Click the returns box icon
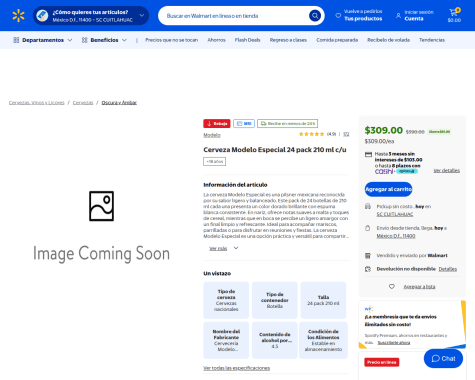475x380 pixels. [x=368, y=269]
